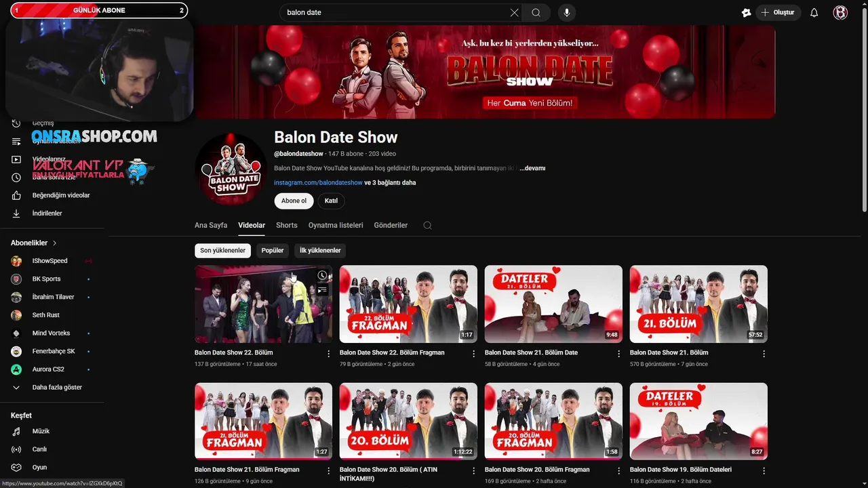Open instagram.com/balondateshow link

318,182
